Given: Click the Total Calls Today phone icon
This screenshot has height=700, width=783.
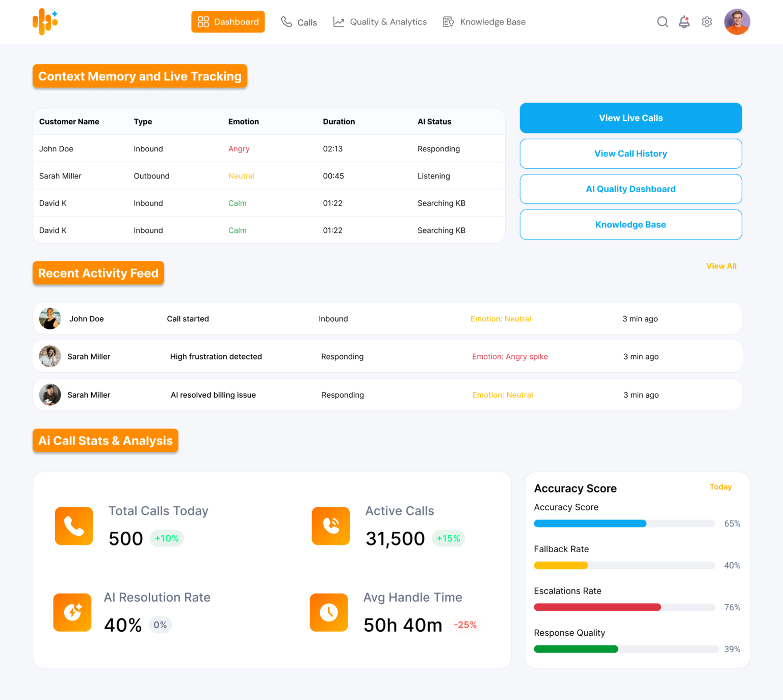Looking at the screenshot, I should [x=74, y=526].
